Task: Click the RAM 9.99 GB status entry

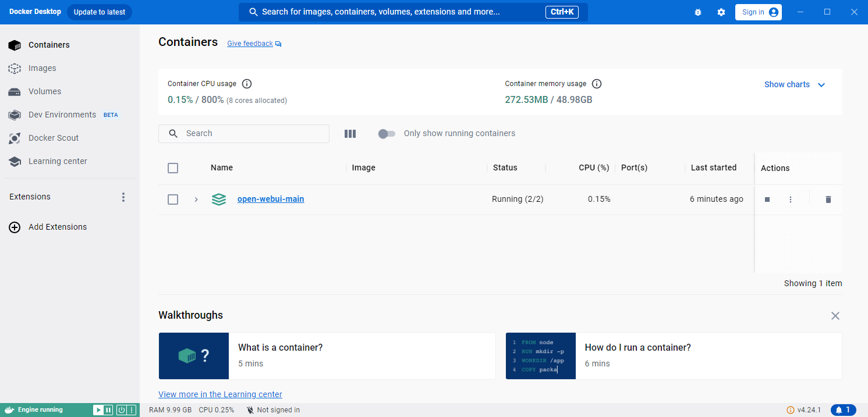Action: coord(170,410)
